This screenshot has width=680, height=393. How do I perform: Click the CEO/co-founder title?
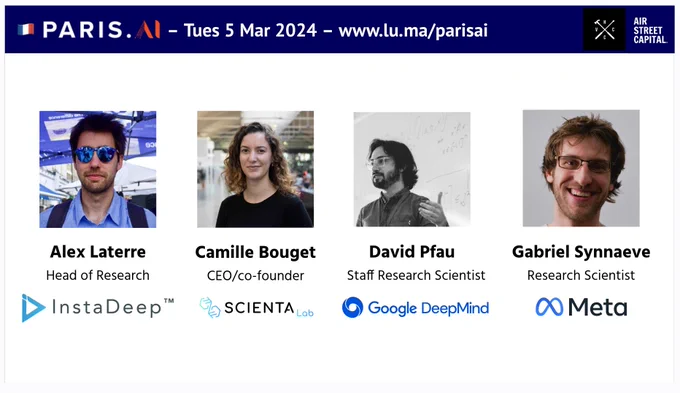click(255, 275)
